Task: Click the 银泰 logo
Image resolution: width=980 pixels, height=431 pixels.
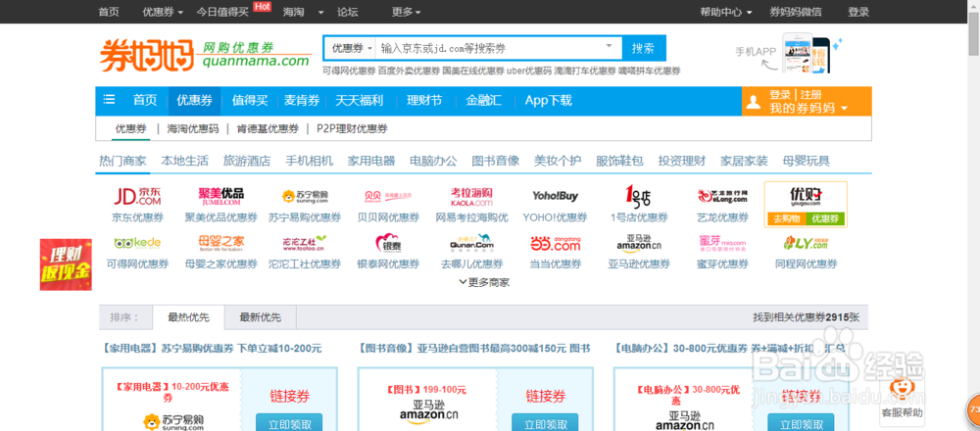Action: 387,242
